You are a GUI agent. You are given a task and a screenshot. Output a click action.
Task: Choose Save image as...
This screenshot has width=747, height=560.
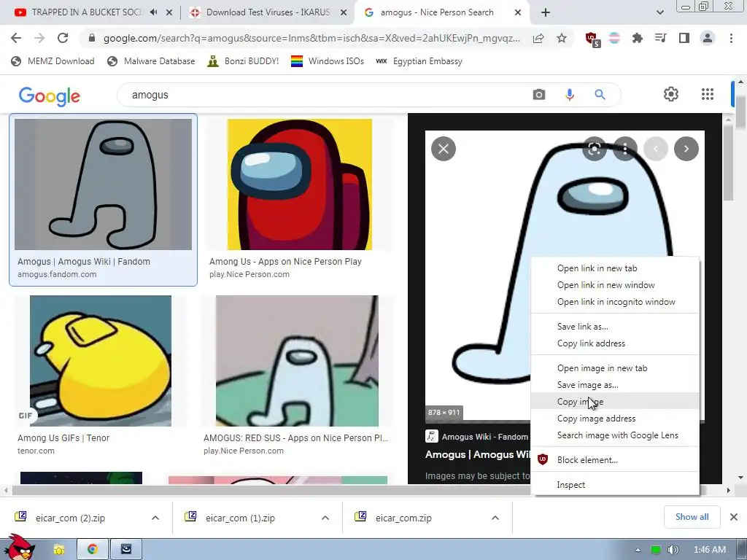pos(615,384)
